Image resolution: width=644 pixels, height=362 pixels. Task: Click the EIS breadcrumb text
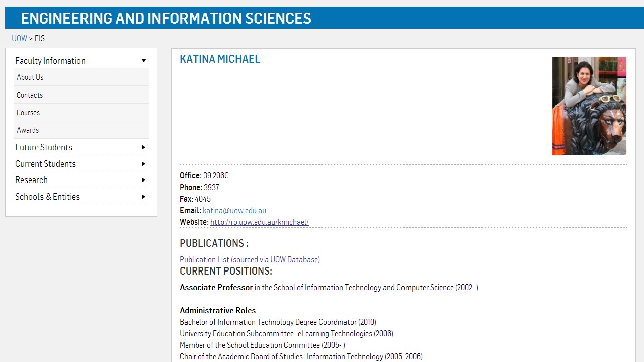pos(40,39)
